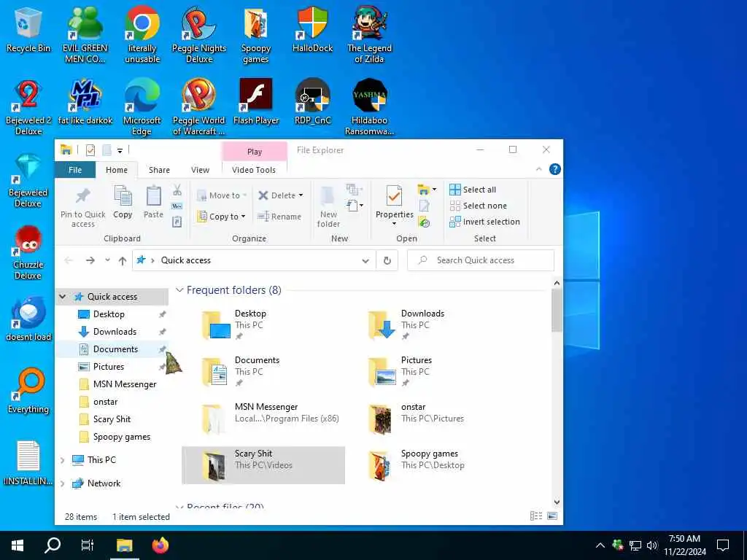Click the Refresh button beside address bar
This screenshot has height=560, width=747.
click(387, 260)
